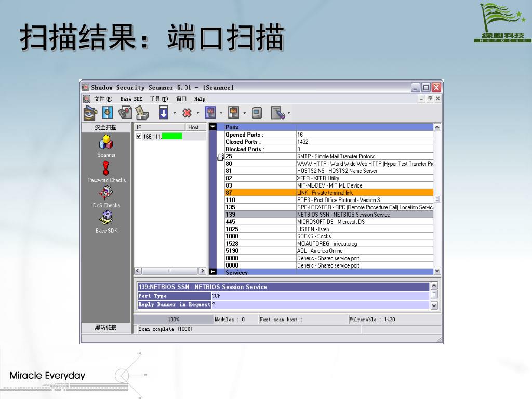Select port 5190 AOL row
Screen dimensions: 532x399
pos(329,251)
